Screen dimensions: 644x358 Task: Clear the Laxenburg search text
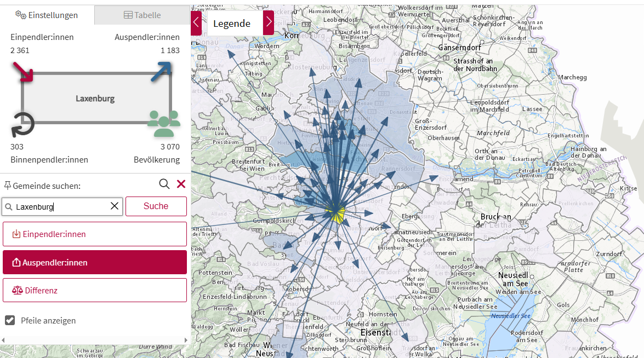[x=115, y=206]
